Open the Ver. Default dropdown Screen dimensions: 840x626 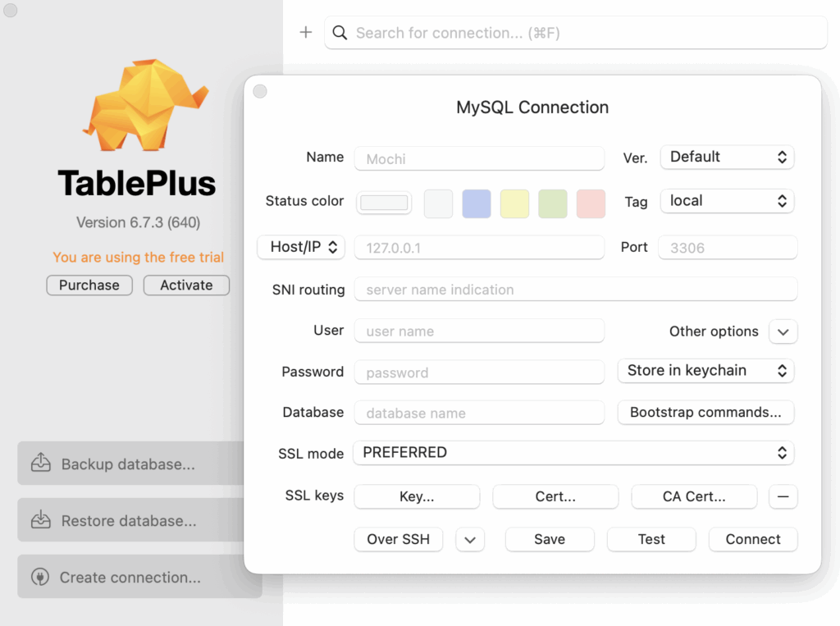tap(727, 157)
